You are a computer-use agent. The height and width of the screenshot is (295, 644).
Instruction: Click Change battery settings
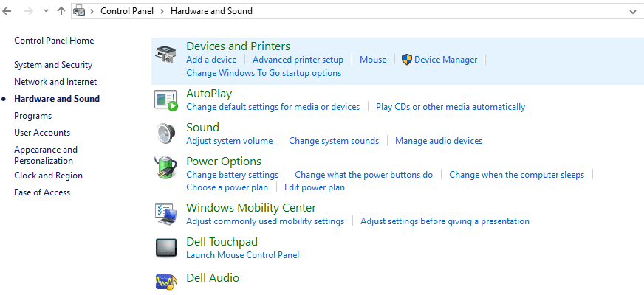(232, 175)
